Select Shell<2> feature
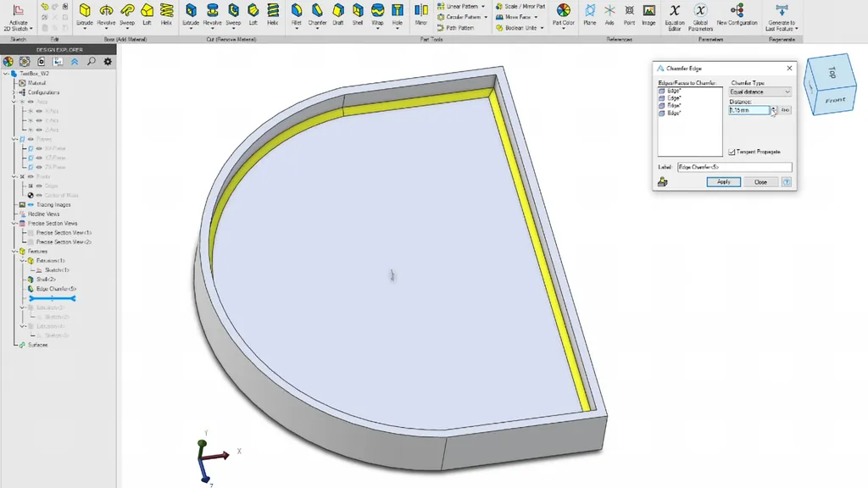The image size is (868, 488). pos(46,280)
